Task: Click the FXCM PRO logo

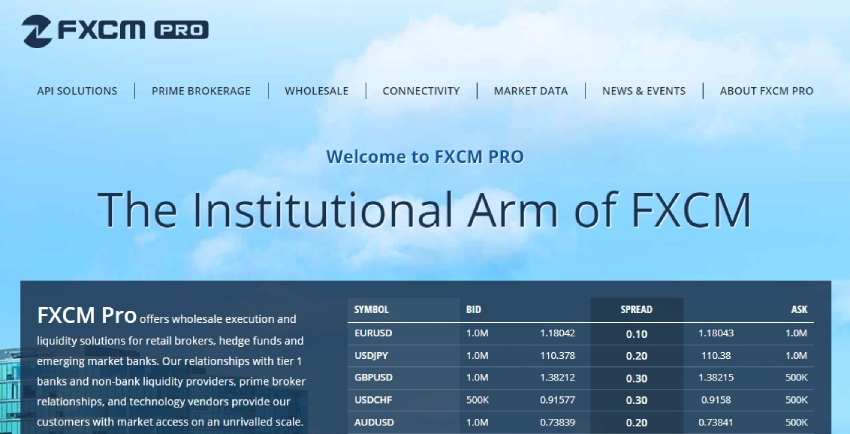Action: point(115,29)
